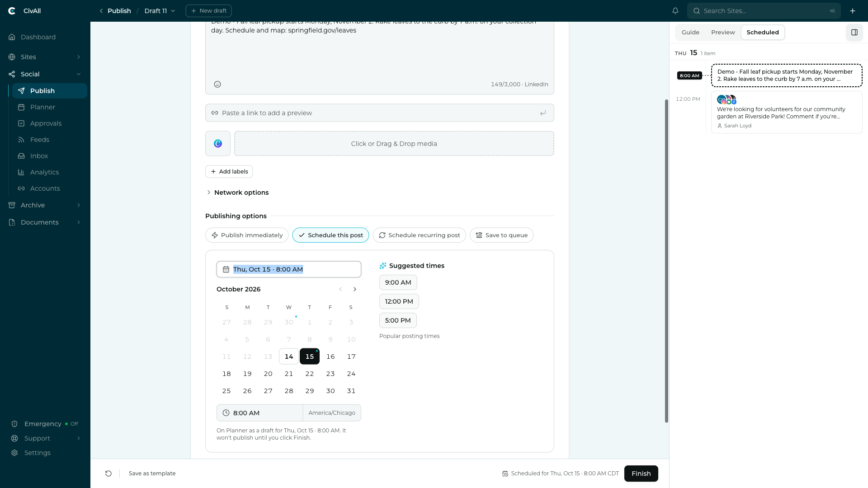Image resolution: width=868 pixels, height=488 pixels.
Task: Select Schedule this post option
Action: point(330,235)
